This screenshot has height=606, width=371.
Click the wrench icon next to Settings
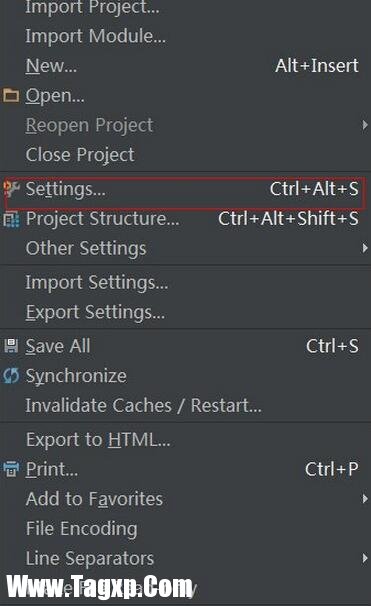coord(11,189)
